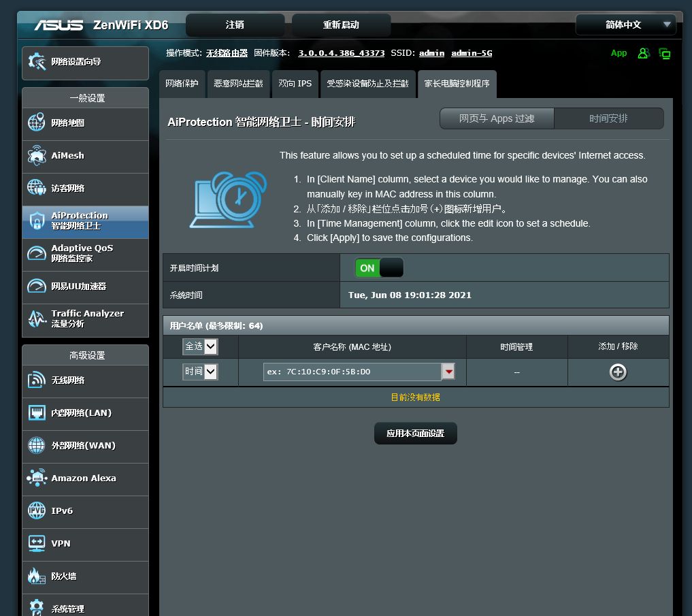Click the Adaptive QoS gauge icon
Screen dimensions: 692x616
tap(37, 253)
